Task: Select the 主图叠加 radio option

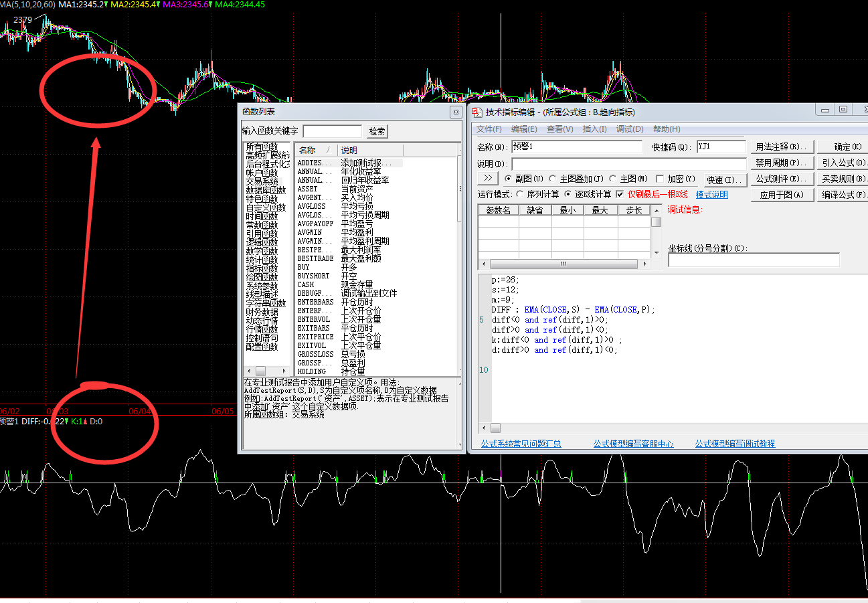Action: point(553,179)
